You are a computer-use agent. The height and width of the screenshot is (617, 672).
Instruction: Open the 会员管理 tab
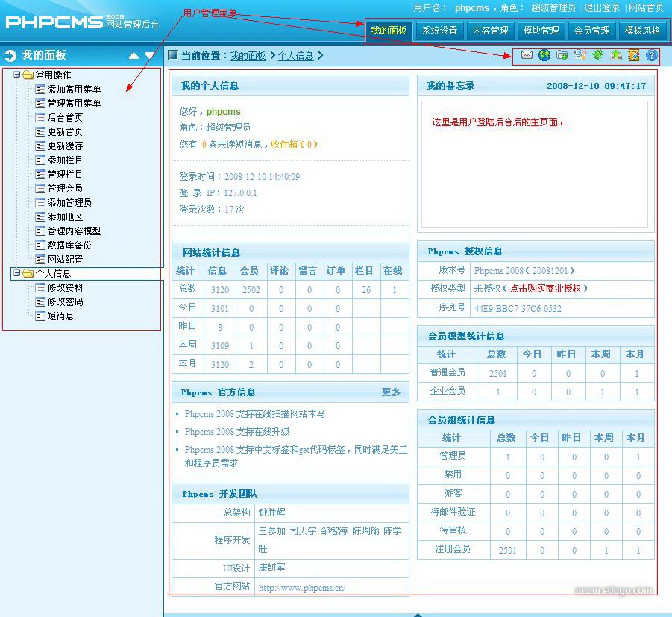(x=591, y=31)
